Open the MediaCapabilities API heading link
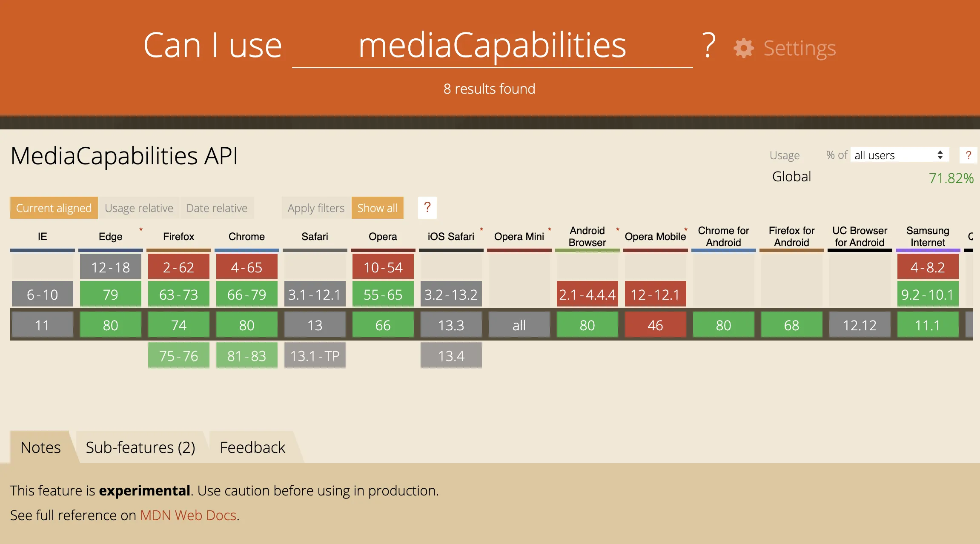Image resolution: width=980 pixels, height=544 pixels. 124,156
